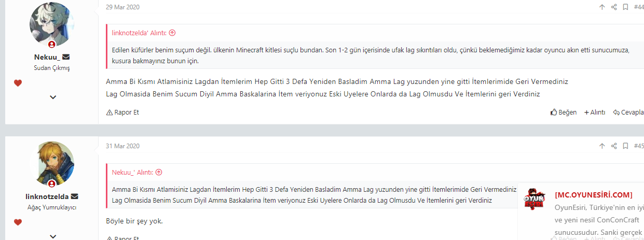The image size is (644, 240).
Task: Click envelope icon next to linknotzelda
Action: click(x=75, y=196)
